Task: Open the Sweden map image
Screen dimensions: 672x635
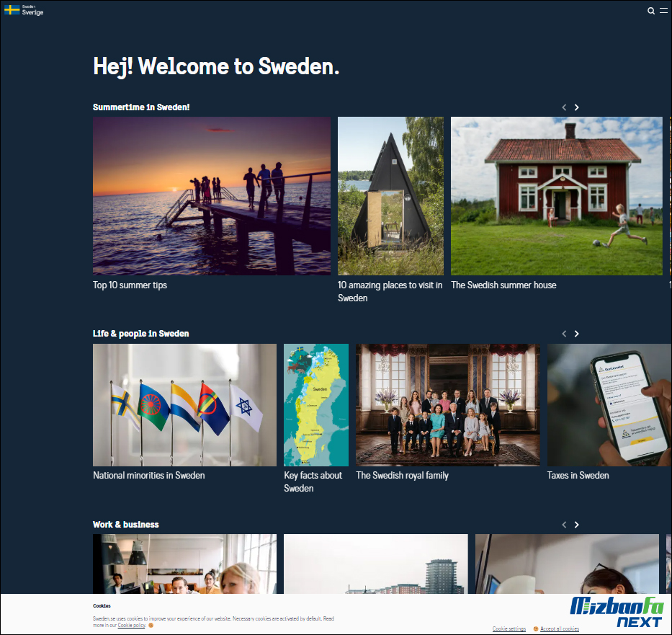Action: [x=316, y=405]
